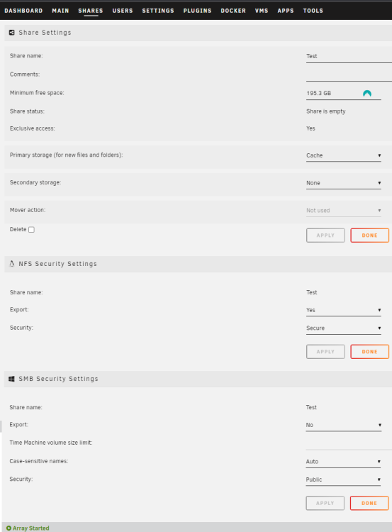Click the teal icon beside minimum free space

[x=367, y=94]
